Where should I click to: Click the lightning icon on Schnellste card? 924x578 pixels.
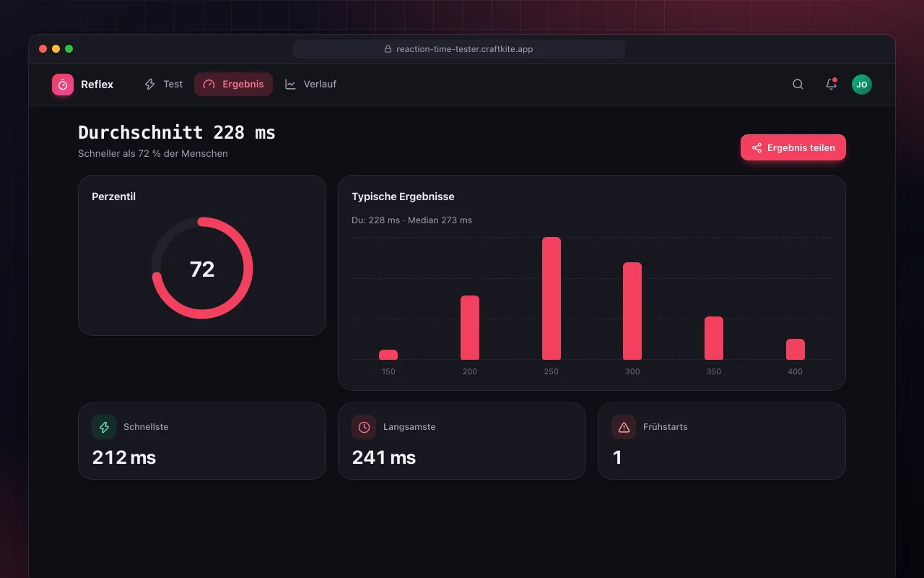point(104,427)
